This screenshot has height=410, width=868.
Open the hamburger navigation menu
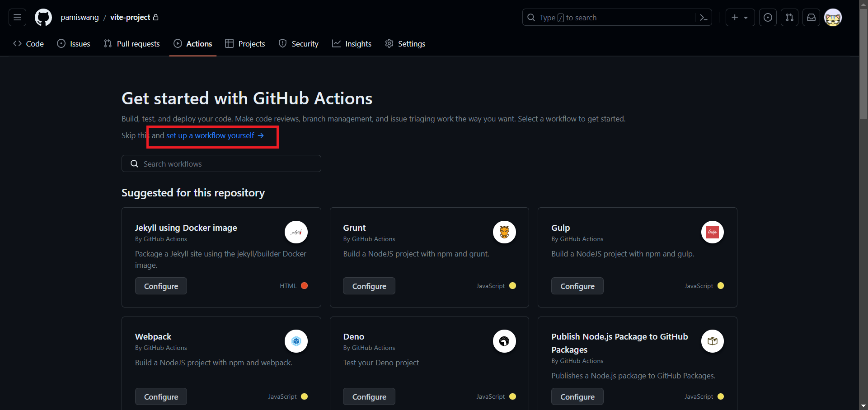coord(17,18)
